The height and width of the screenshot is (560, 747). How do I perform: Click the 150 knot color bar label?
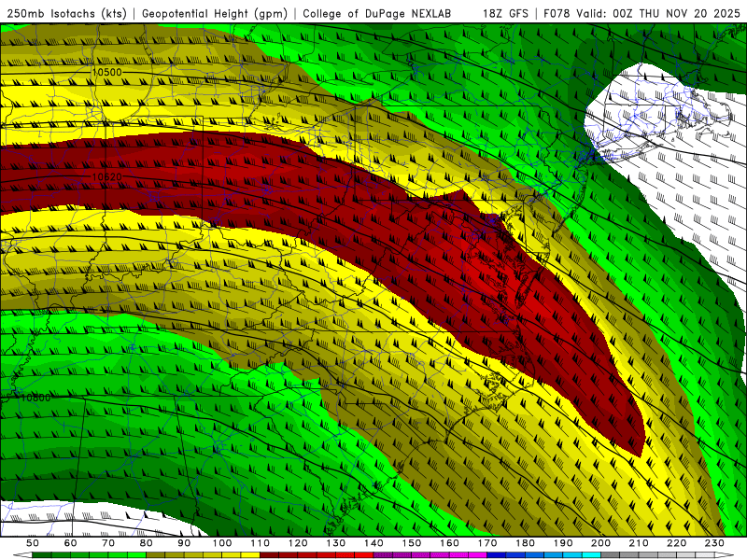412,543
